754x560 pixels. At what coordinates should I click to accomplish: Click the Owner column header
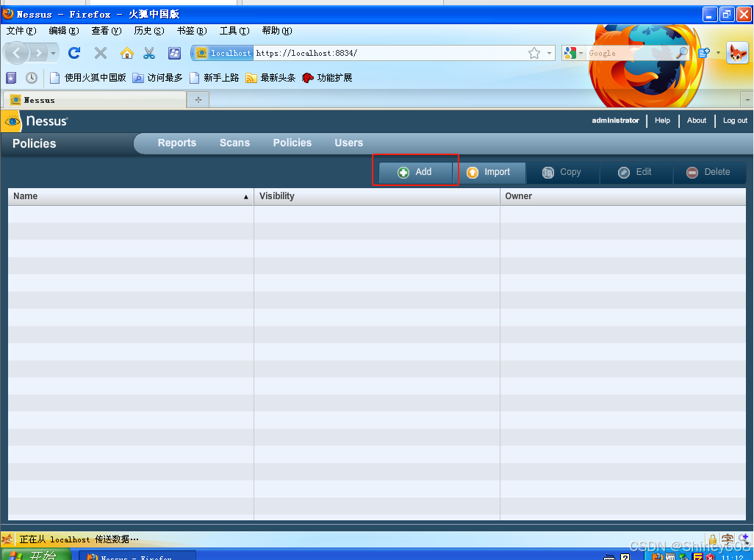pyautogui.click(x=622, y=196)
